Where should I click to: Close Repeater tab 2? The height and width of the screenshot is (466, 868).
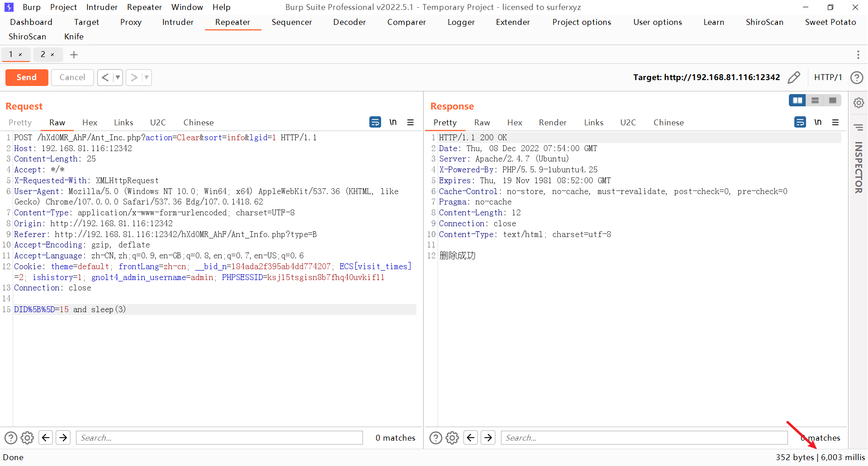52,55
